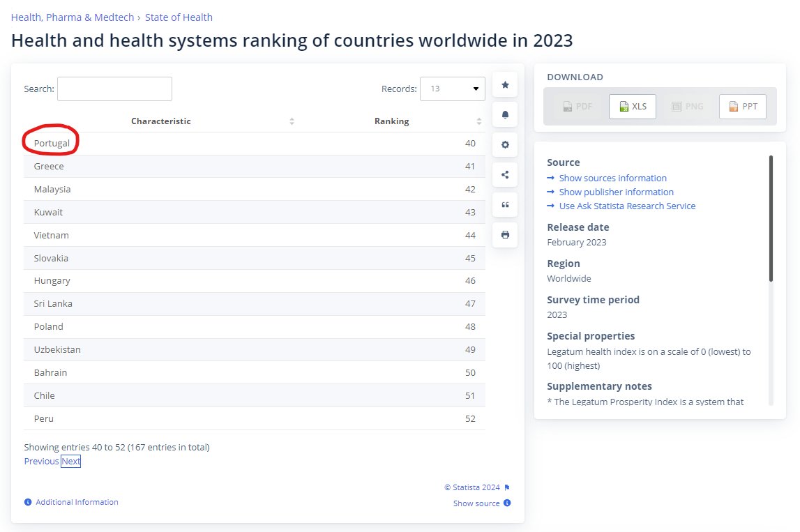
Task: Go to the Next page of entries
Action: [70, 461]
